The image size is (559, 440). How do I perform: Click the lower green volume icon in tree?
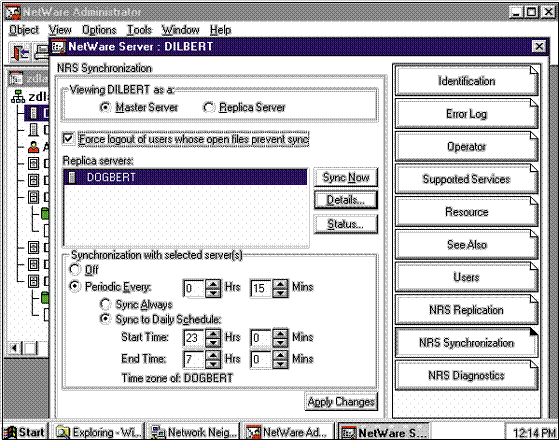[45, 297]
